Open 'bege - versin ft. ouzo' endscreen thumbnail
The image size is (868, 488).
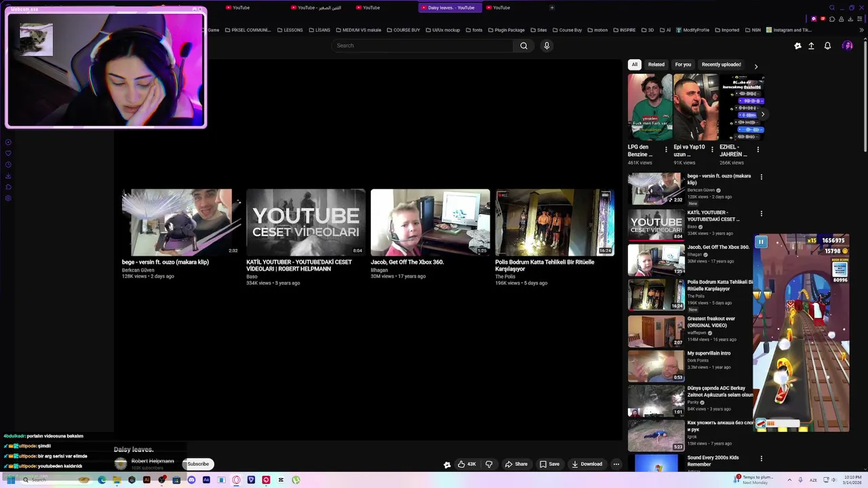coord(181,222)
